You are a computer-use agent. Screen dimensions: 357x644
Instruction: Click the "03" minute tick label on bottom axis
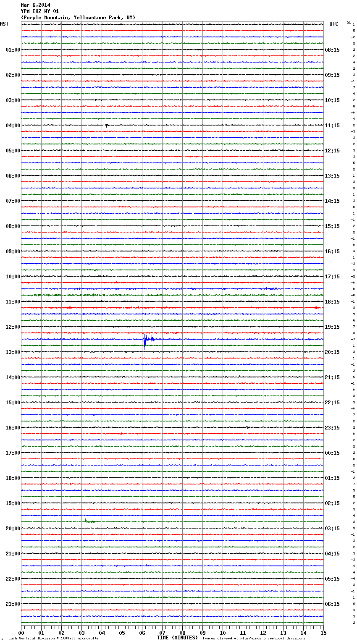[x=81, y=633]
